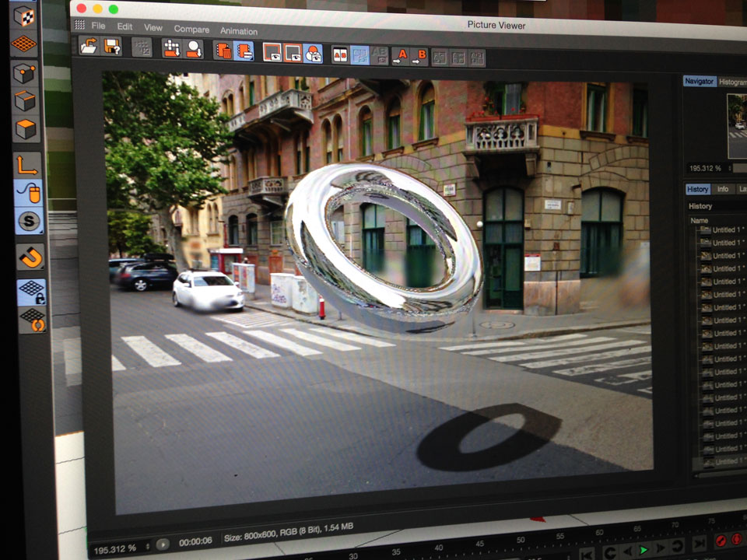Screen dimensions: 747x560
Task: Click the Navigator preview thumbnail
Action: (736, 126)
